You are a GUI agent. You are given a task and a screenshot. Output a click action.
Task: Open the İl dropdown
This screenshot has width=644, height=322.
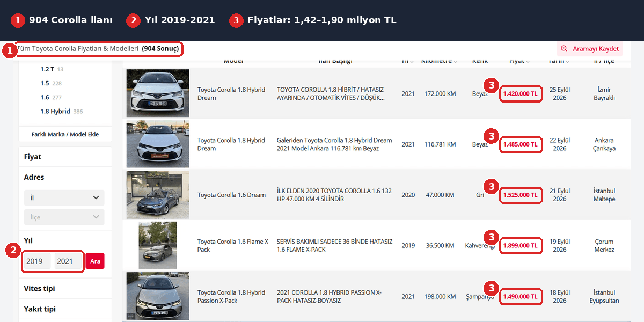64,197
